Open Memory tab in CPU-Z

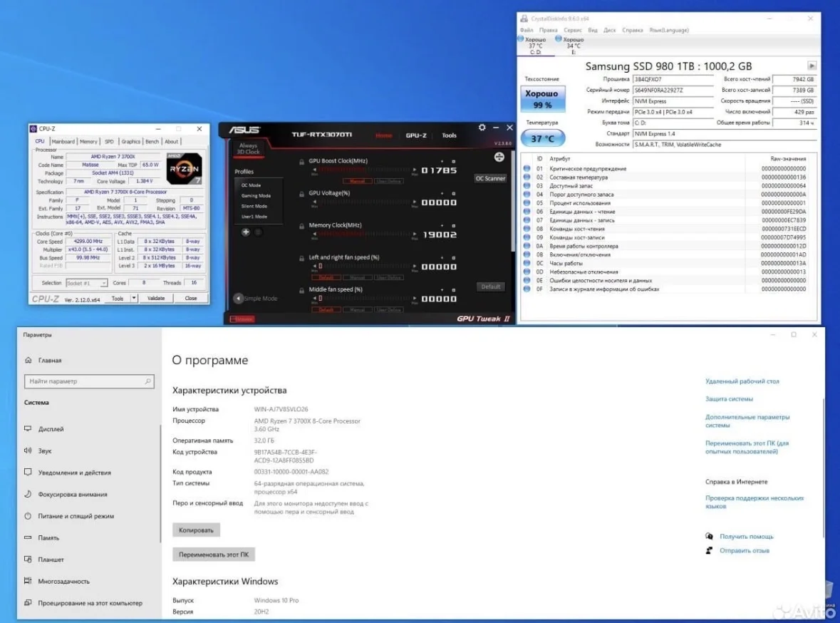pyautogui.click(x=88, y=142)
